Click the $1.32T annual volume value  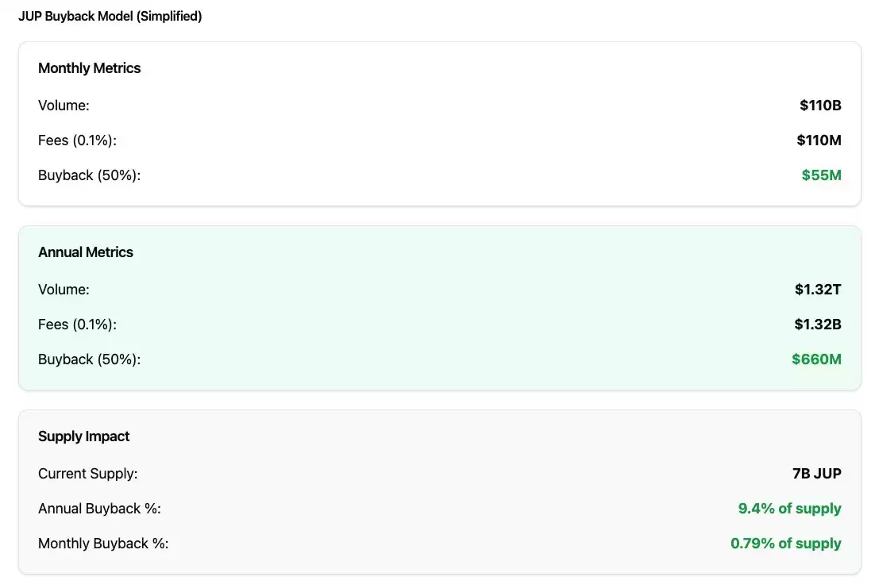click(x=818, y=290)
